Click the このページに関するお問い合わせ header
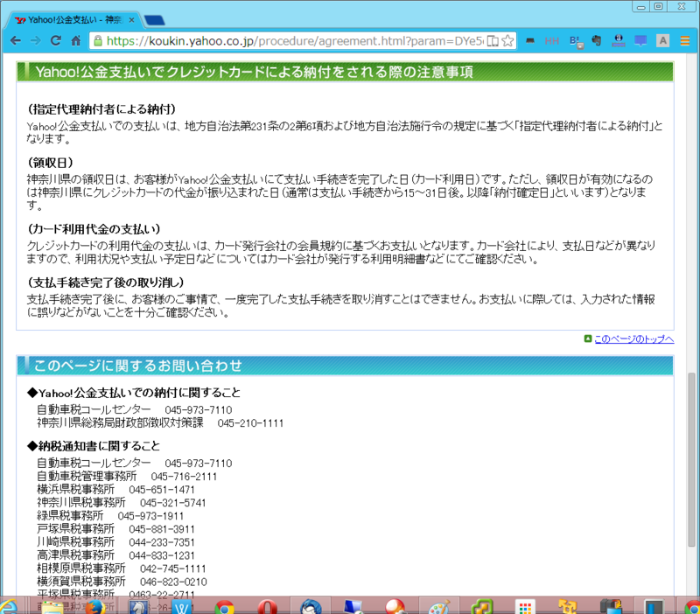This screenshot has width=700, height=614. pyautogui.click(x=138, y=366)
